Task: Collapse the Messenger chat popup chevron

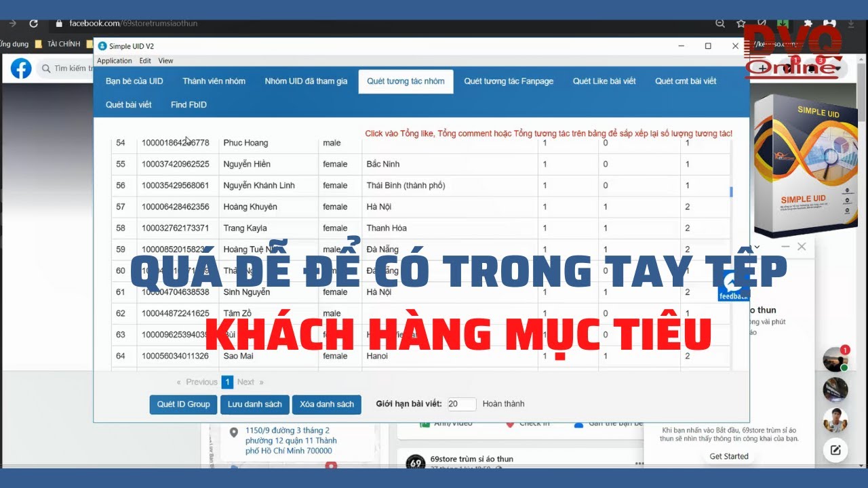Action: click(x=758, y=247)
